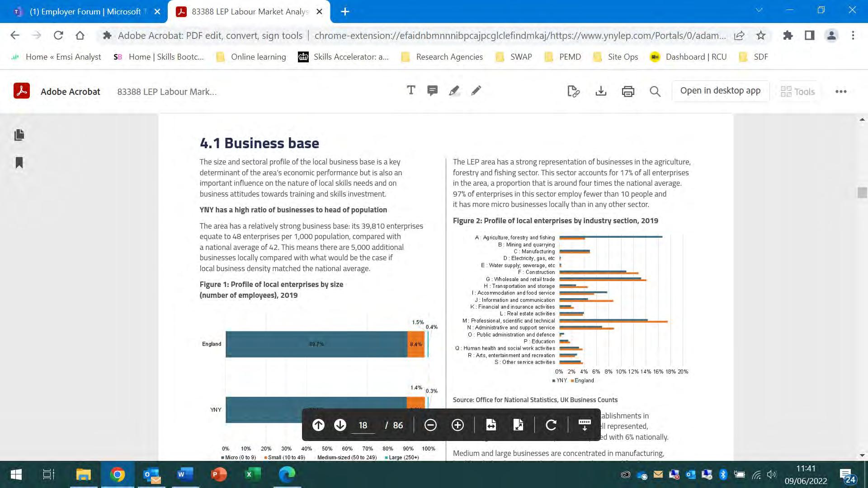Open the bookmarks panel icon
The width and height of the screenshot is (868, 488).
tap(19, 163)
